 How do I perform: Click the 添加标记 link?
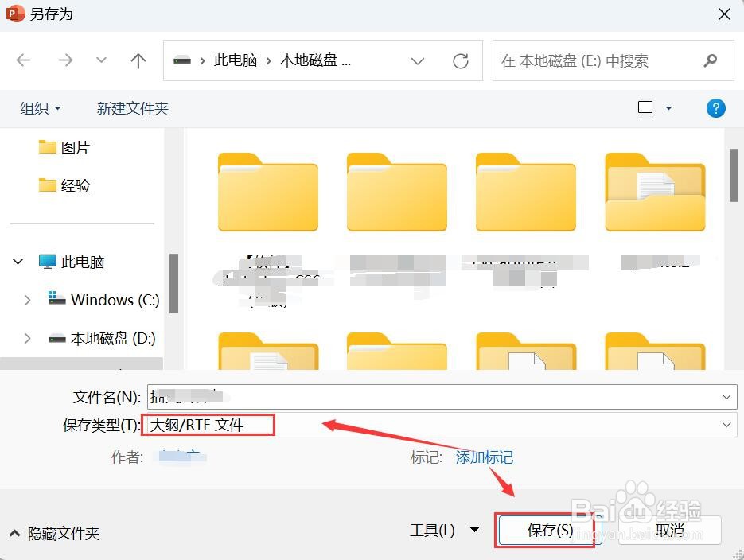click(485, 457)
